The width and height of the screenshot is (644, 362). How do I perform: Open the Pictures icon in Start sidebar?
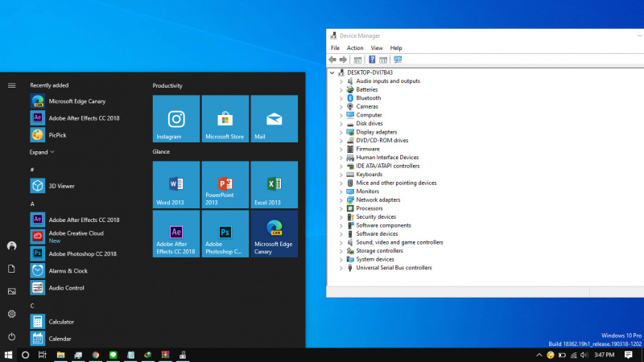(11, 291)
